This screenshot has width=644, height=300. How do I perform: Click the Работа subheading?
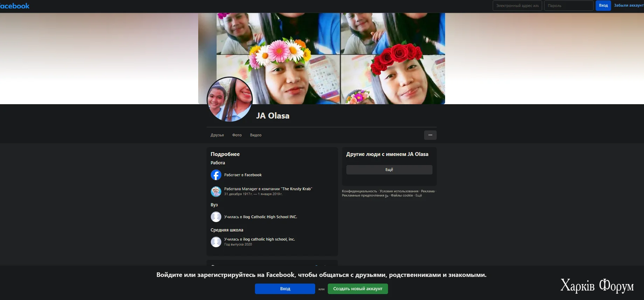click(x=218, y=163)
